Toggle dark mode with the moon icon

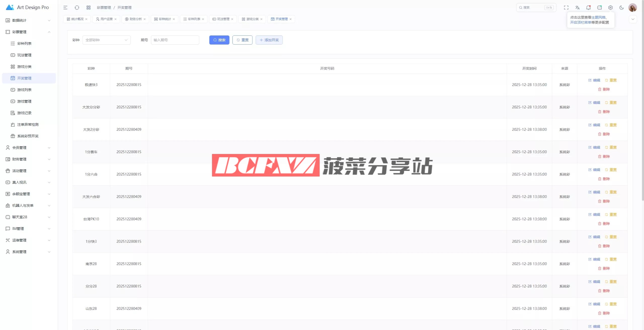(621, 8)
